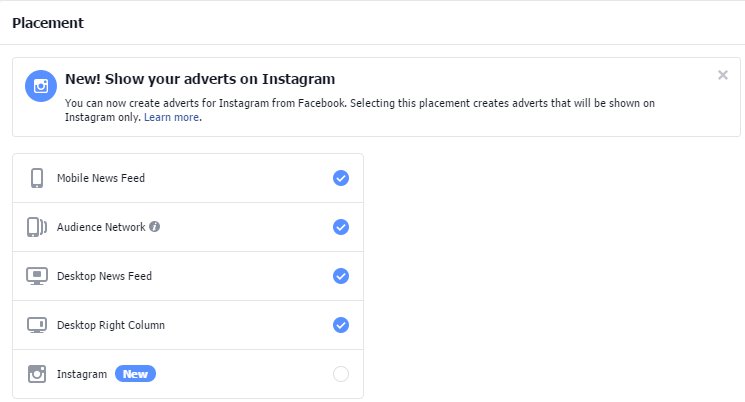Click the Audience Network devices icon
The height and width of the screenshot is (402, 745).
click(x=37, y=227)
